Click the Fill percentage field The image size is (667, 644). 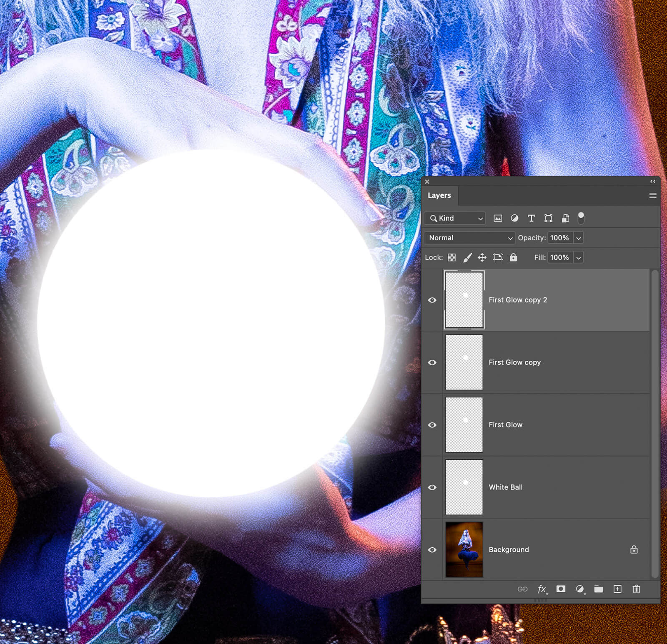[560, 257]
